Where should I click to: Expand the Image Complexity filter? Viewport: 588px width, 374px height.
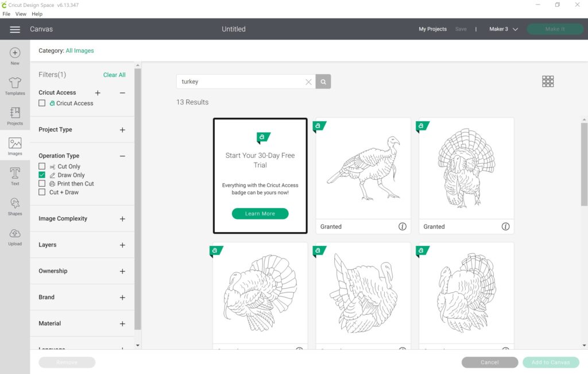coord(122,219)
